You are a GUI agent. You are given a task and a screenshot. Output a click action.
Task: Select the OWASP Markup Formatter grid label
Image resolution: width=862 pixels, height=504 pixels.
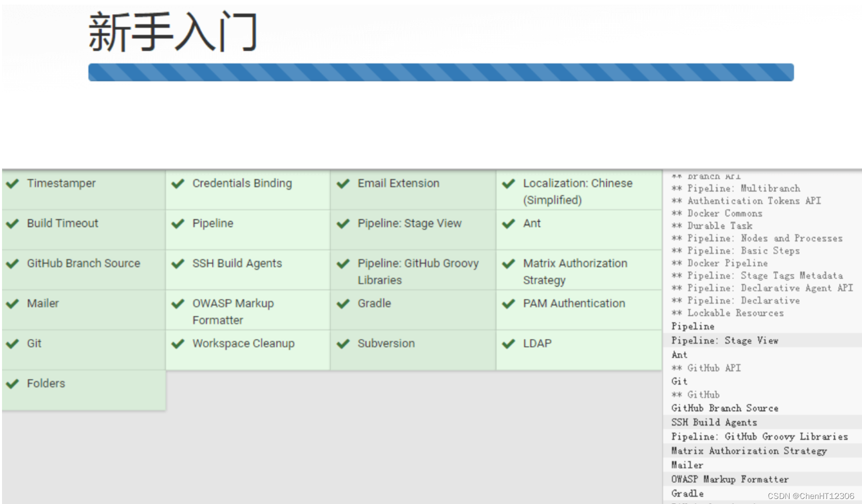pos(233,312)
